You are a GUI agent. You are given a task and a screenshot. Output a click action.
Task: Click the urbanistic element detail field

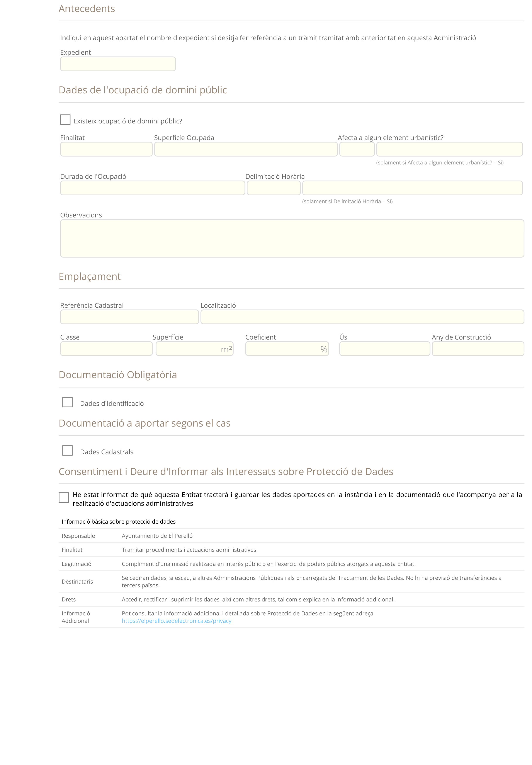pos(449,149)
